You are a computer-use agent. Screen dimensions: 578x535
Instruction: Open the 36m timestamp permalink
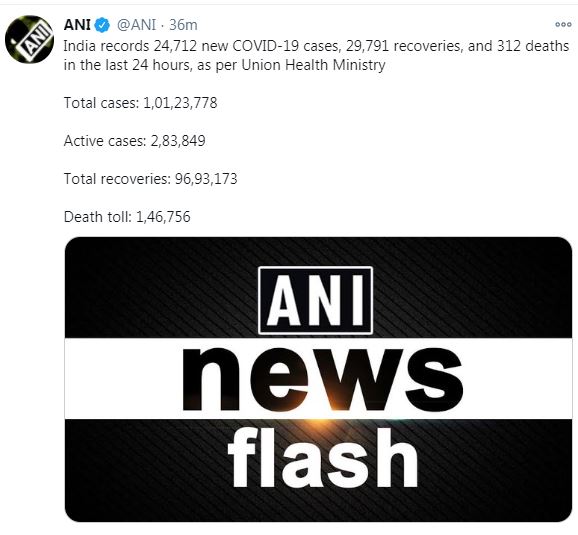183,25
